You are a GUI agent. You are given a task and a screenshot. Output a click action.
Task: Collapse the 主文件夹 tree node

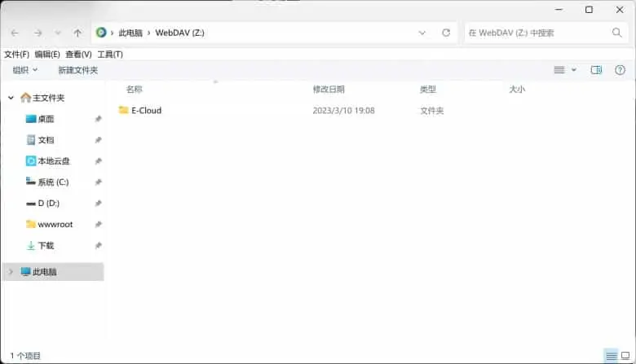(x=11, y=98)
